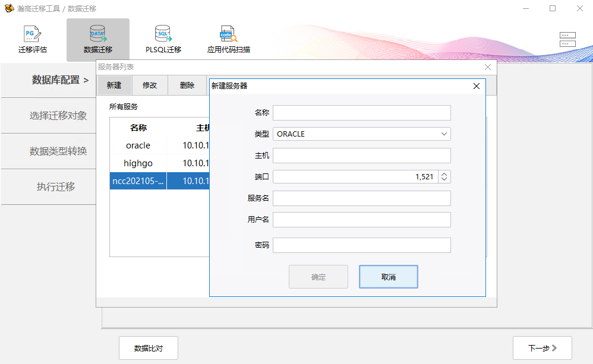Click the 下一步 button

(x=542, y=348)
